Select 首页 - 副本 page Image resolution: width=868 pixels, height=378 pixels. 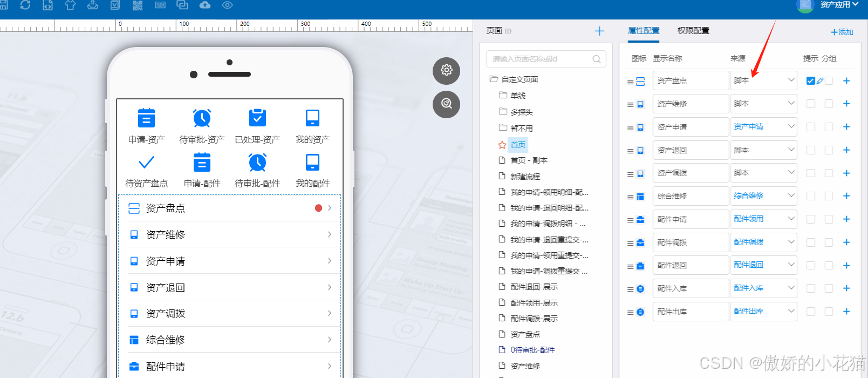[x=529, y=160]
